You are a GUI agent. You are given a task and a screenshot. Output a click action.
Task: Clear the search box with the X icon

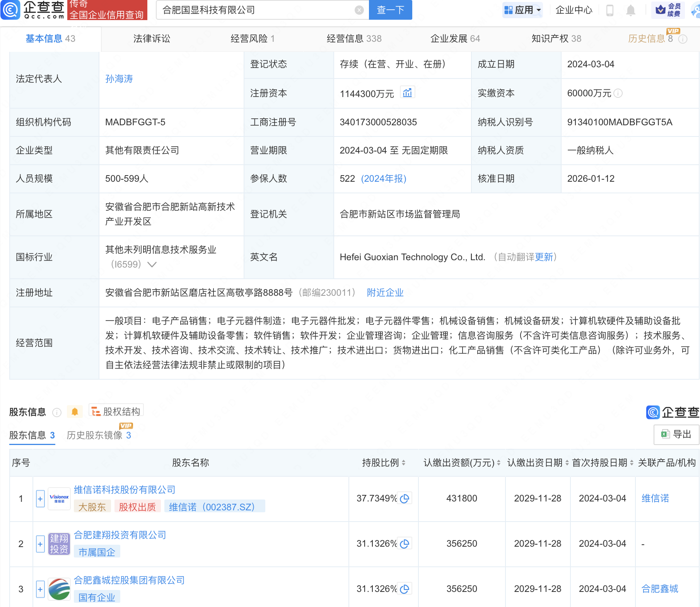coord(359,10)
